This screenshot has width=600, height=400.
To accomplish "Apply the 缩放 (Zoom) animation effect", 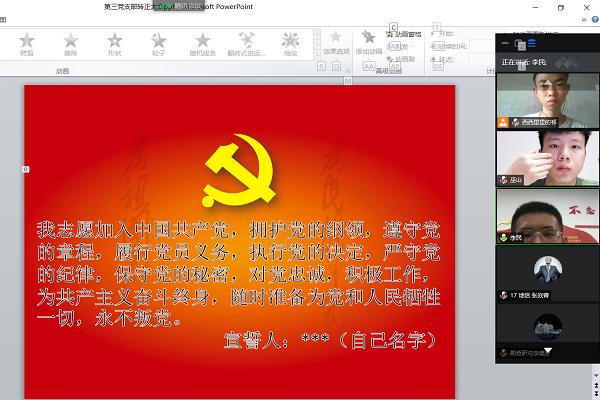I will point(290,42).
